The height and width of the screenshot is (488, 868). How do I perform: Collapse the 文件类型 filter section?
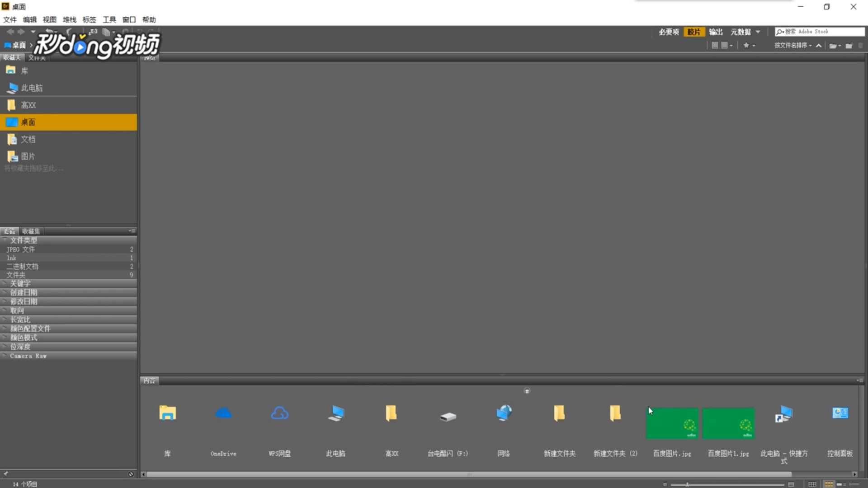tap(24, 240)
